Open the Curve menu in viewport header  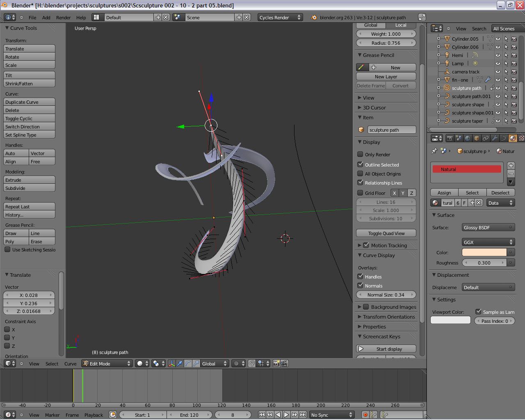70,364
